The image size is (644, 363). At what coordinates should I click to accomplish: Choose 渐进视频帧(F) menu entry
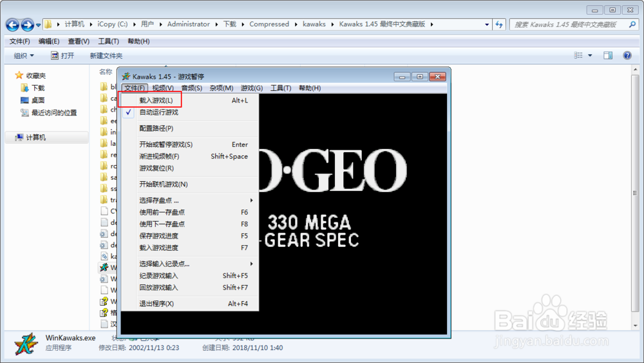(189, 156)
